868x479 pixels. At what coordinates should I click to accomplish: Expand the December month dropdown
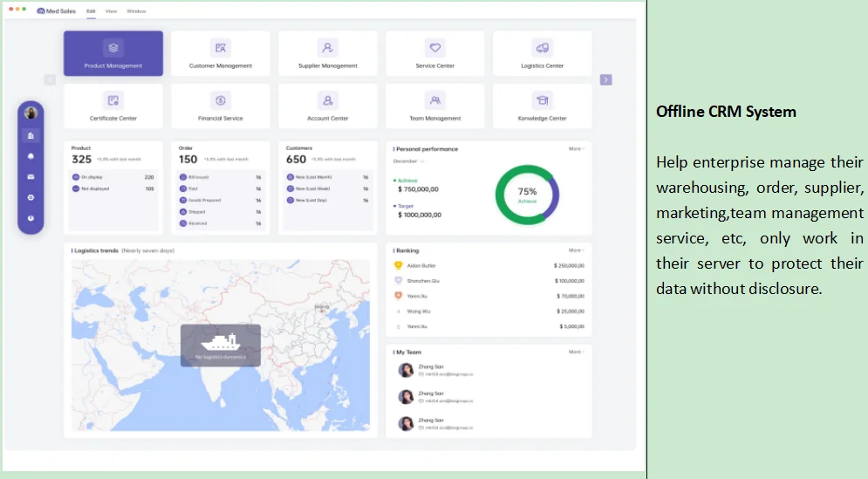(408, 161)
